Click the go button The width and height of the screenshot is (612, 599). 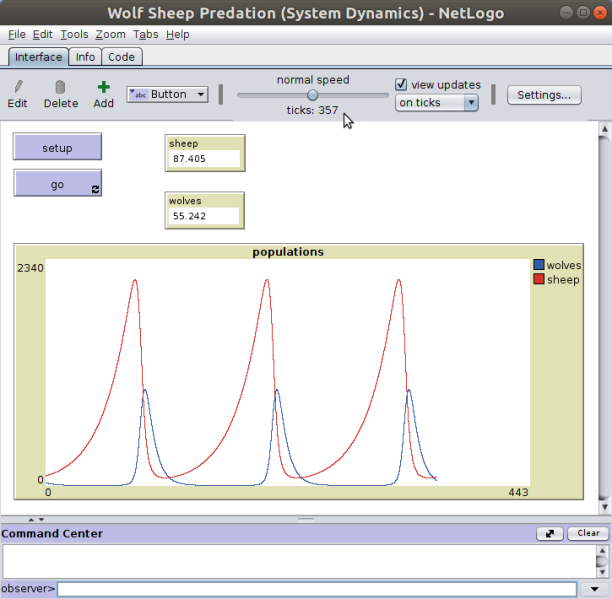click(57, 183)
